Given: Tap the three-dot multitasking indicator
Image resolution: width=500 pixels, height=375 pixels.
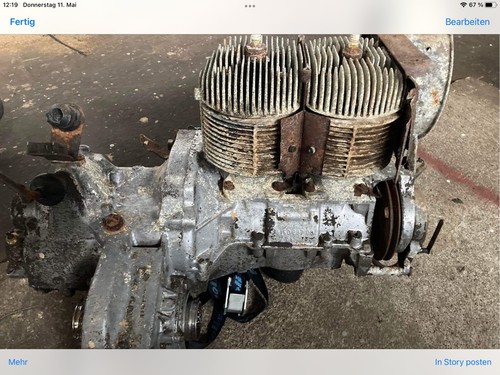Looking at the screenshot, I should 250,6.
